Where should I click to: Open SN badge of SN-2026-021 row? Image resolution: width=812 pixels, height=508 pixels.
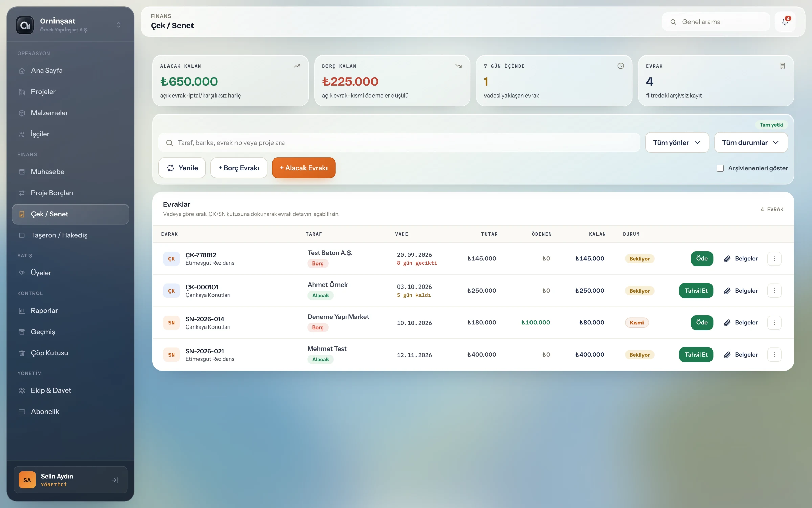coord(172,355)
